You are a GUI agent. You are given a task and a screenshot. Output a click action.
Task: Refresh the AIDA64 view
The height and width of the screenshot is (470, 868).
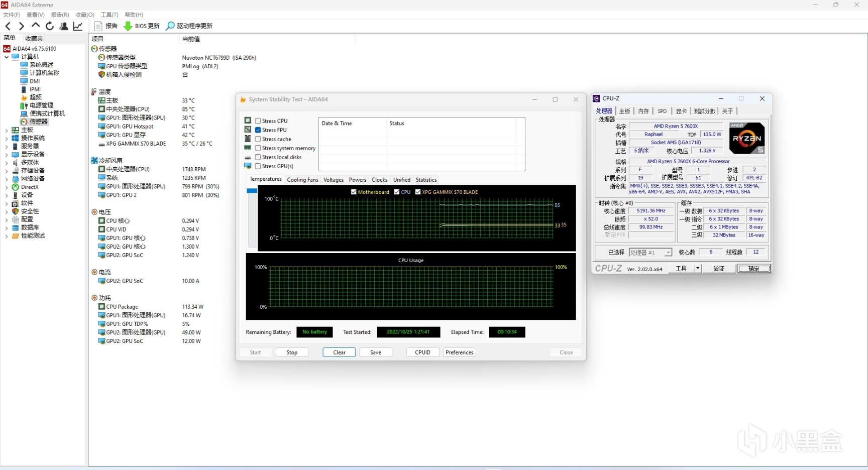50,26
